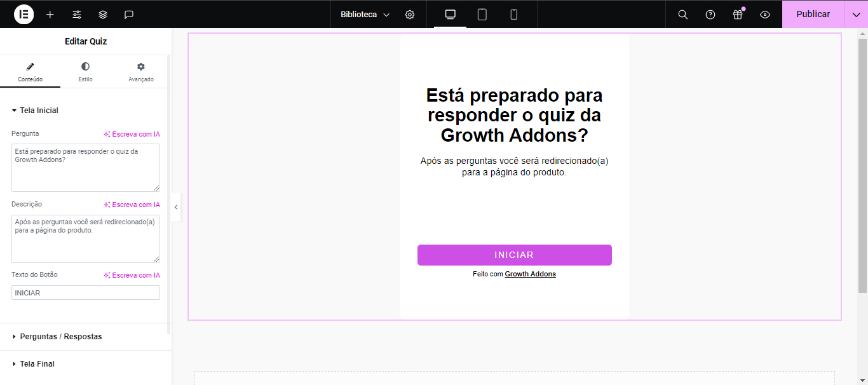Screen dimensions: 868x385
Task: Open the Structure layers icon
Action: pos(103,14)
